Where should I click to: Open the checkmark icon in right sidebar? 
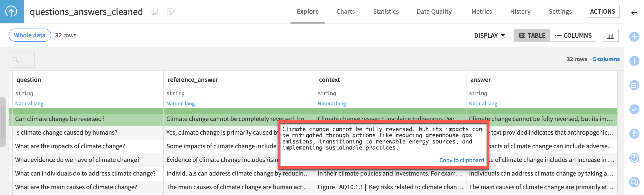click(x=634, y=109)
